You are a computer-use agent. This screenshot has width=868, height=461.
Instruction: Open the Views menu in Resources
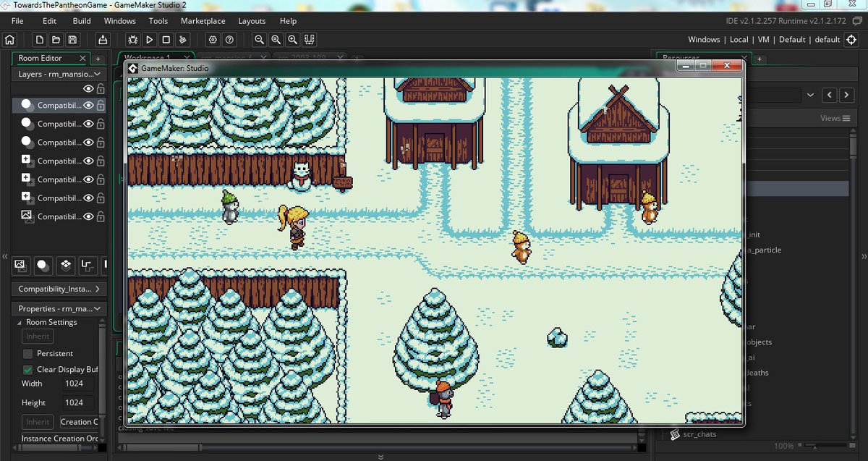tap(835, 118)
